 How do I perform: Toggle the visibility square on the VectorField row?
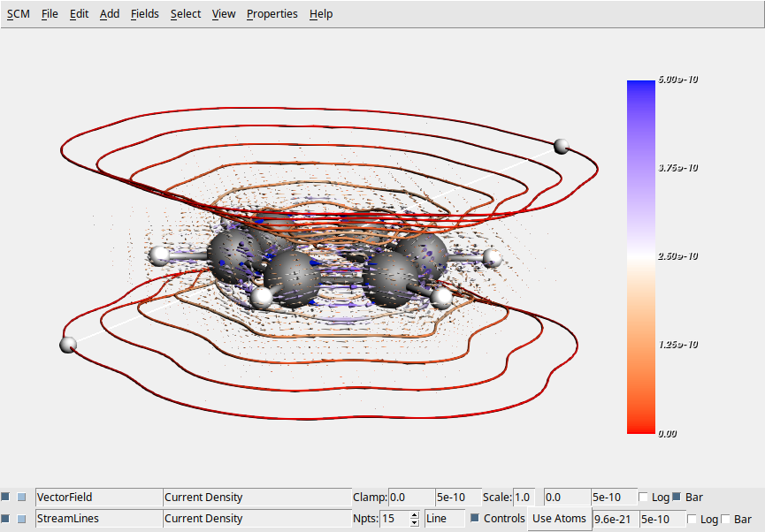[4, 497]
